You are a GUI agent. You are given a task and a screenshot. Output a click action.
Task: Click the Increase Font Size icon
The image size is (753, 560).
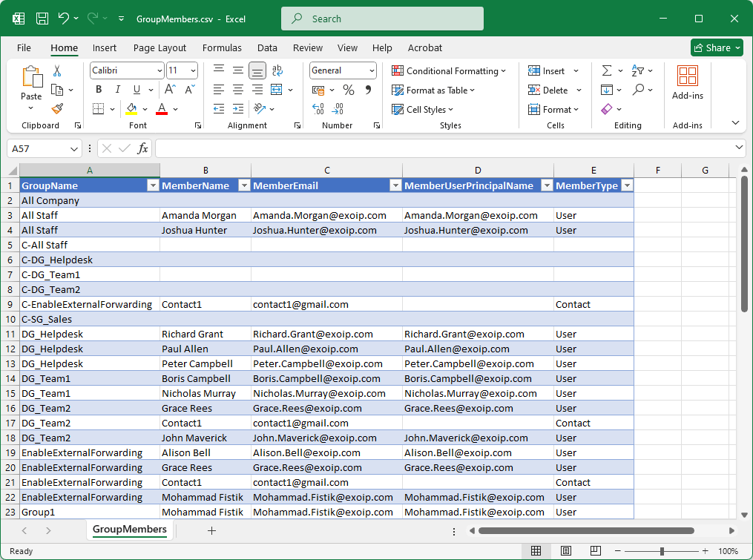click(x=170, y=90)
